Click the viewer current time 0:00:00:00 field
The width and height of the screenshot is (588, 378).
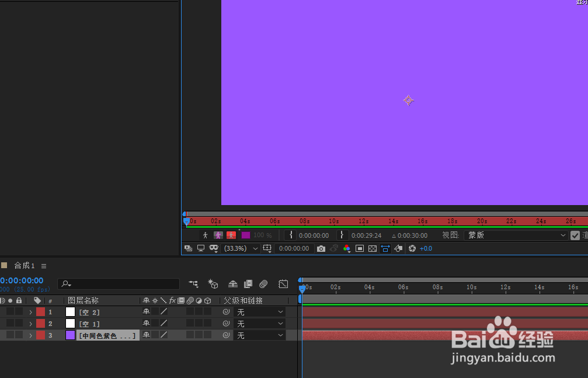click(x=294, y=248)
